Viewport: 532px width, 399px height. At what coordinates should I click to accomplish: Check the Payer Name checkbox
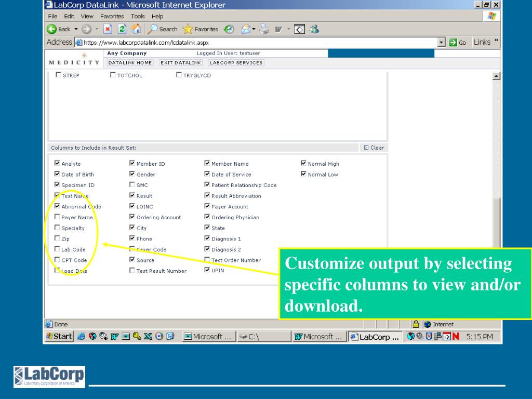(57, 217)
